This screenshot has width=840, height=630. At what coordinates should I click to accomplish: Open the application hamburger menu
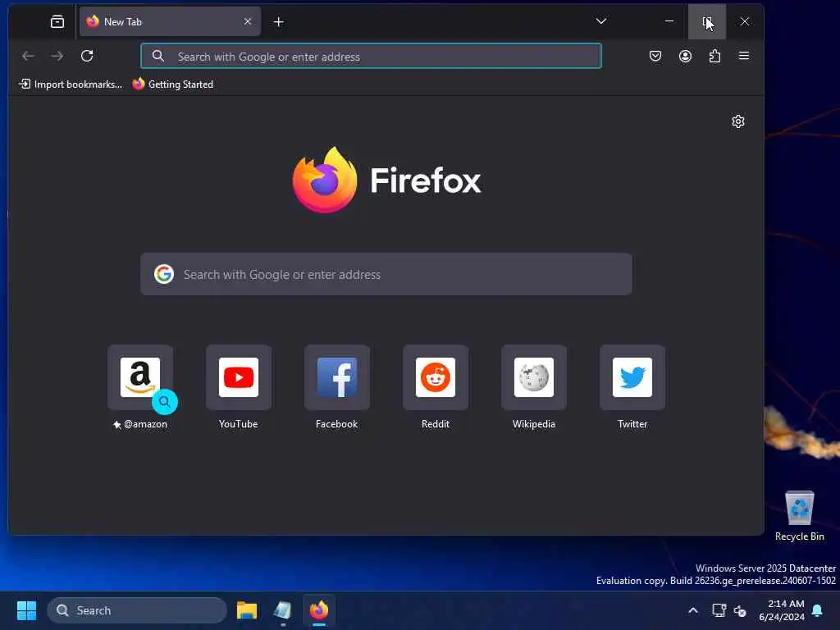click(744, 56)
